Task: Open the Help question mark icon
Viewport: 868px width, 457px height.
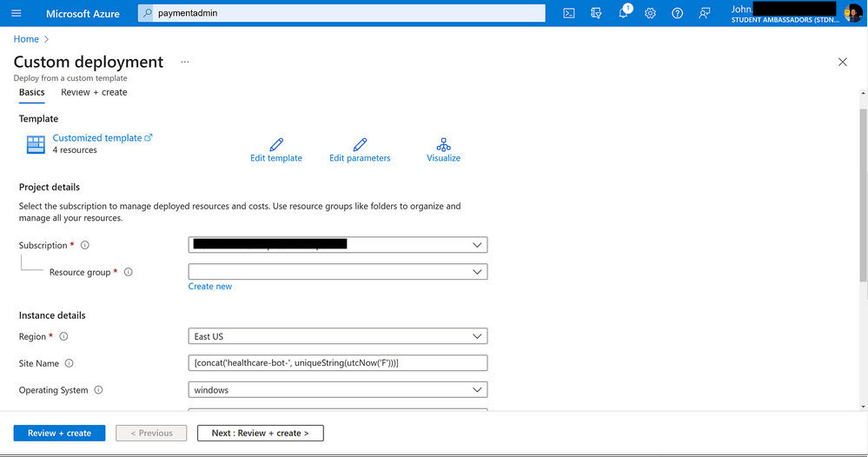Action: 678,13
